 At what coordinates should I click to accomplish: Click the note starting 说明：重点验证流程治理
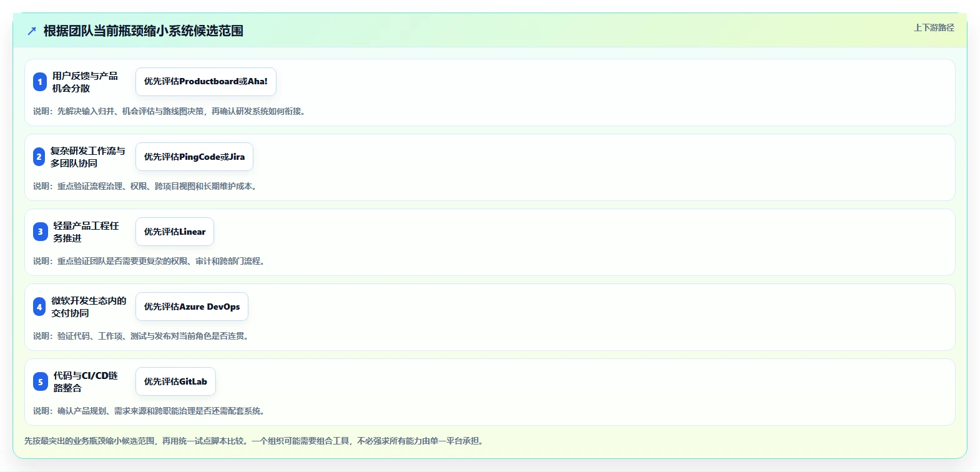pyautogui.click(x=146, y=186)
